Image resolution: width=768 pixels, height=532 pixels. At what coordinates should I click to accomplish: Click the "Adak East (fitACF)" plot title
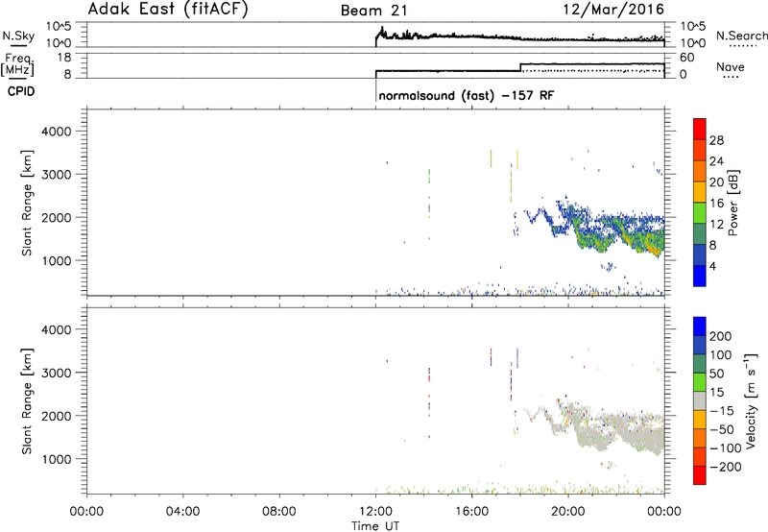pos(168,9)
